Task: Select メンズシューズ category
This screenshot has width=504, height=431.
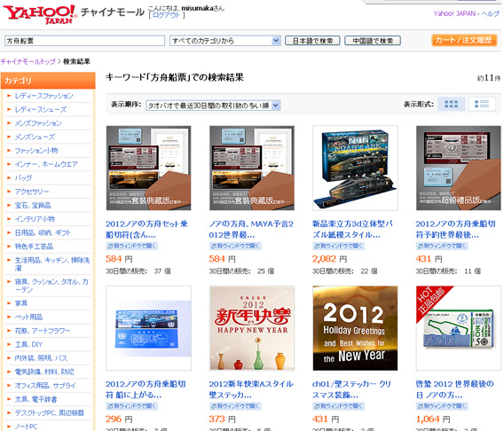Action: (x=35, y=137)
